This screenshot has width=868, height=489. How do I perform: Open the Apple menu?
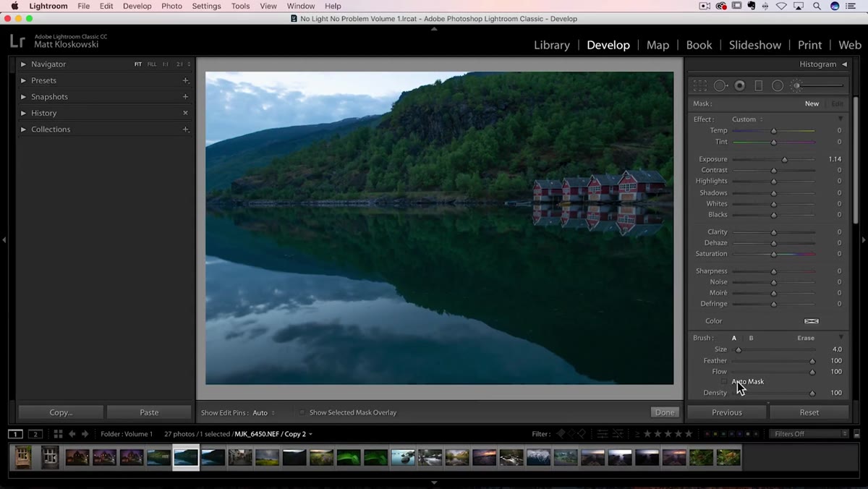(x=14, y=6)
